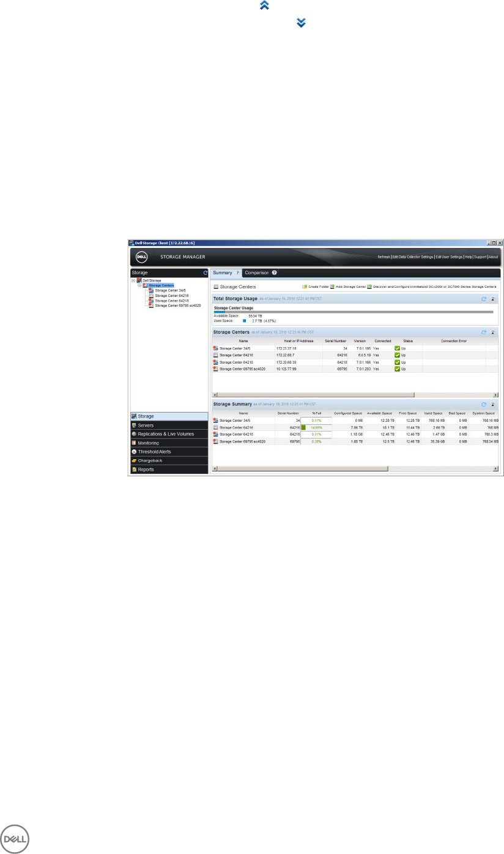Image resolution: width=504 pixels, height=854 pixels.
Task: Click the help icon on Comparison tab
Action: click(x=275, y=272)
